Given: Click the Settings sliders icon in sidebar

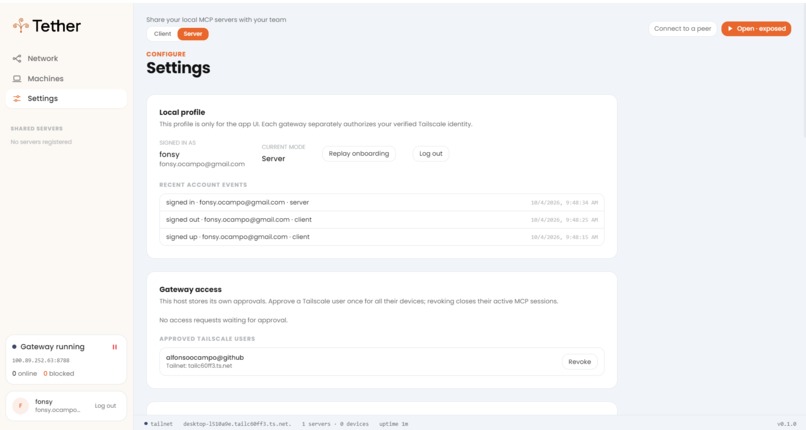Looking at the screenshot, I should [x=17, y=99].
